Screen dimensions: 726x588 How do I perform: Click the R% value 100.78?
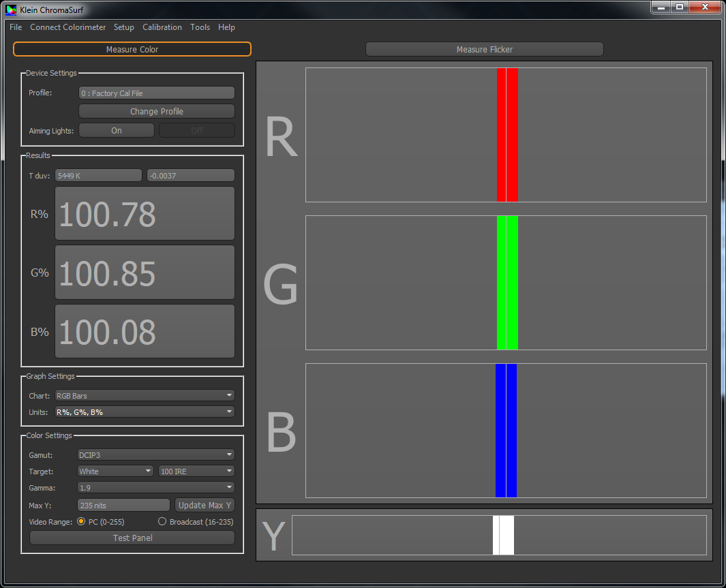pos(145,214)
